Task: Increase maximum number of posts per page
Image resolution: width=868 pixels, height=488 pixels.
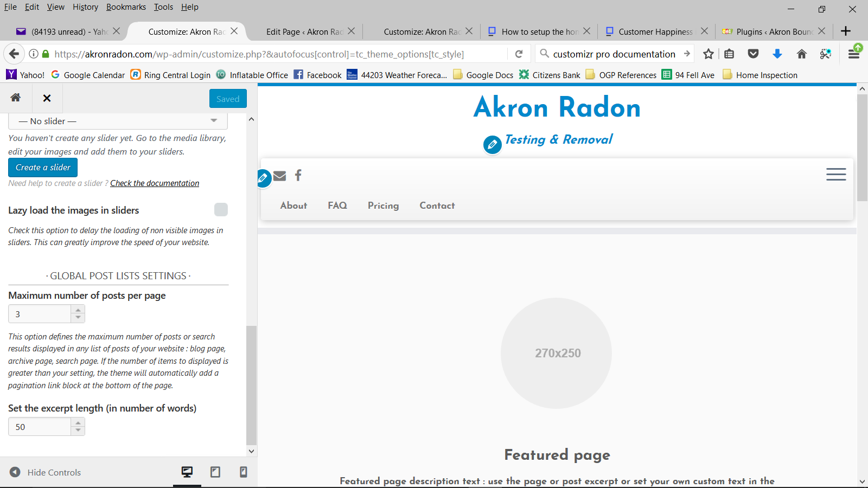Action: (x=78, y=310)
